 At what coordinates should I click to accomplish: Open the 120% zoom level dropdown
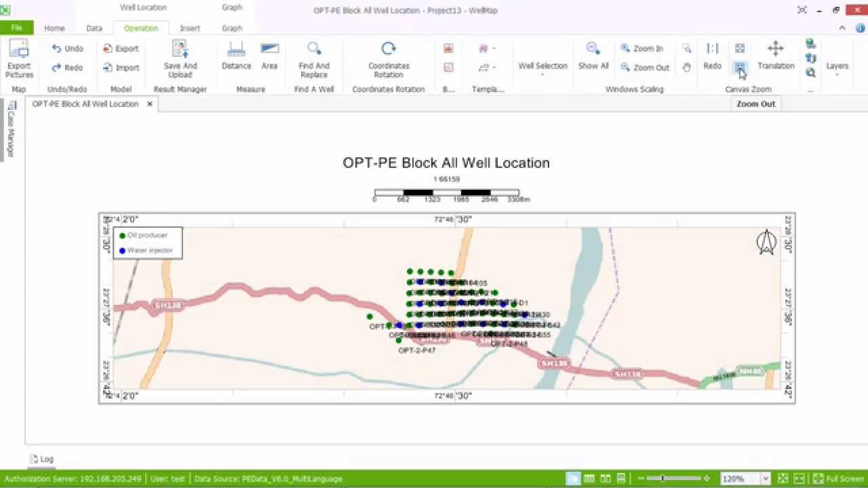[766, 479]
